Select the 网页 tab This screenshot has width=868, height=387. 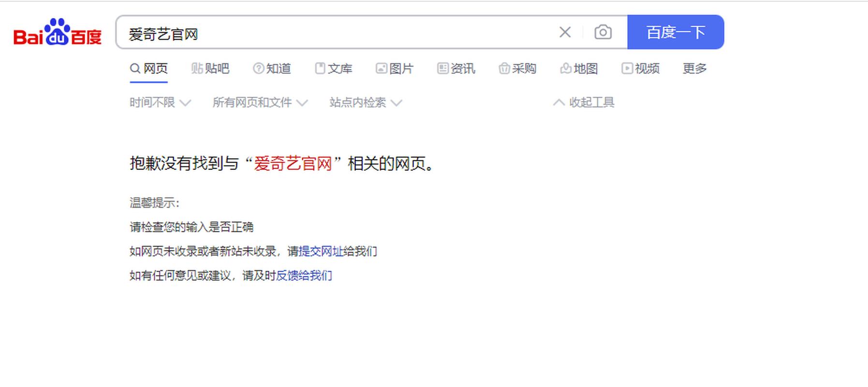(149, 69)
